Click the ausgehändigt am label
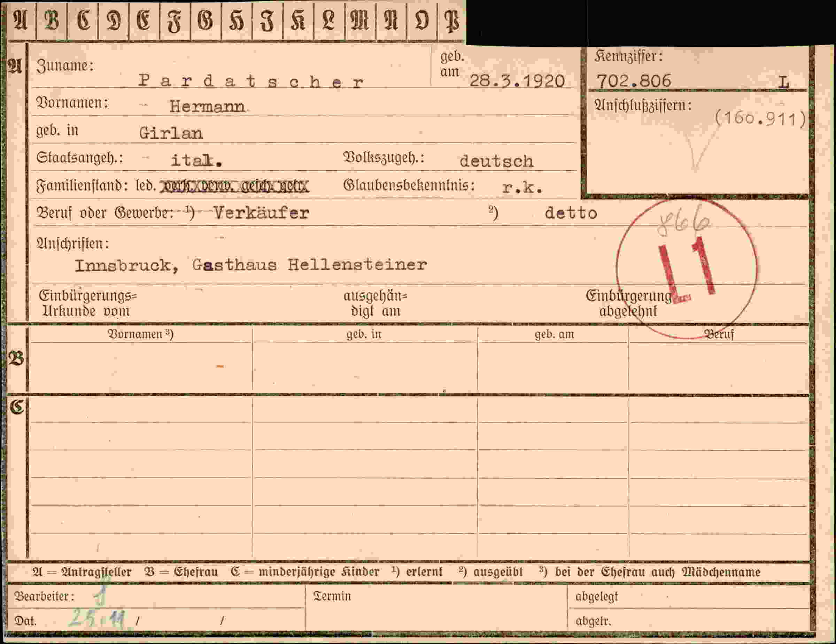The width and height of the screenshot is (836, 644). click(376, 303)
